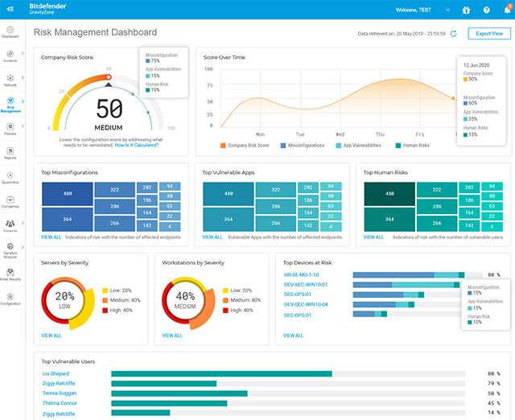Viewport: 515px width, 420px height.
Task: Click the gift icon in header
Action: (465, 10)
